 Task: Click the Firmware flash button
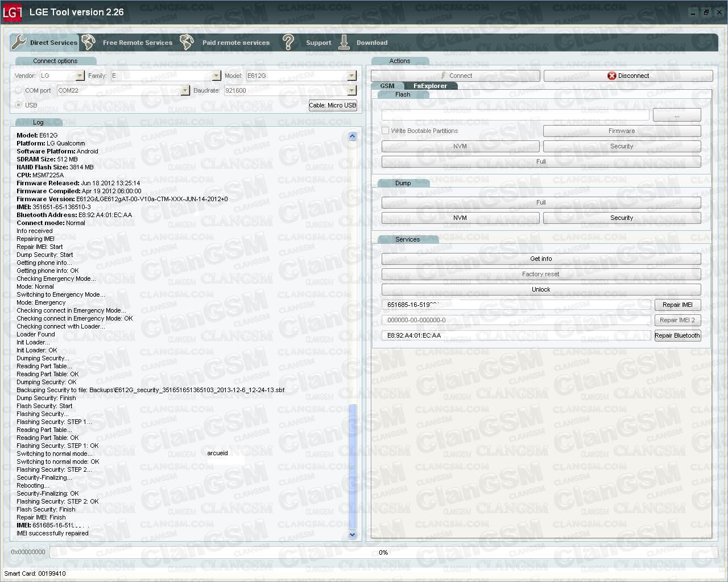(x=622, y=131)
